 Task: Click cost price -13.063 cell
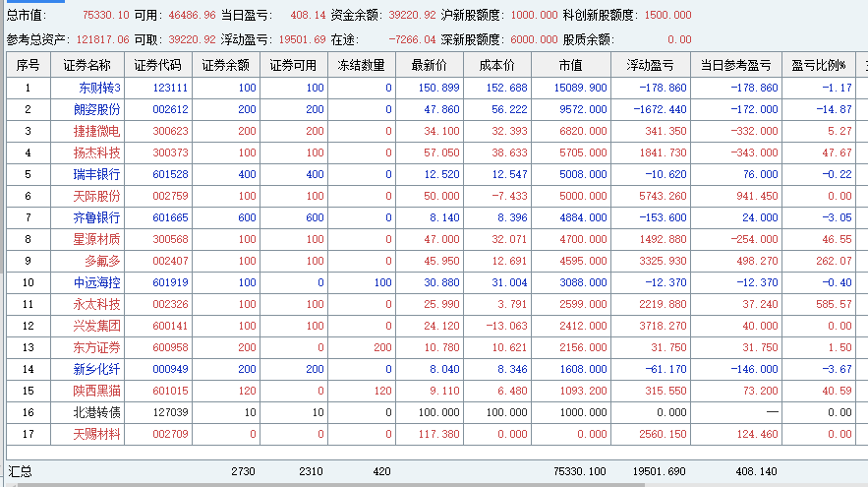click(x=506, y=326)
